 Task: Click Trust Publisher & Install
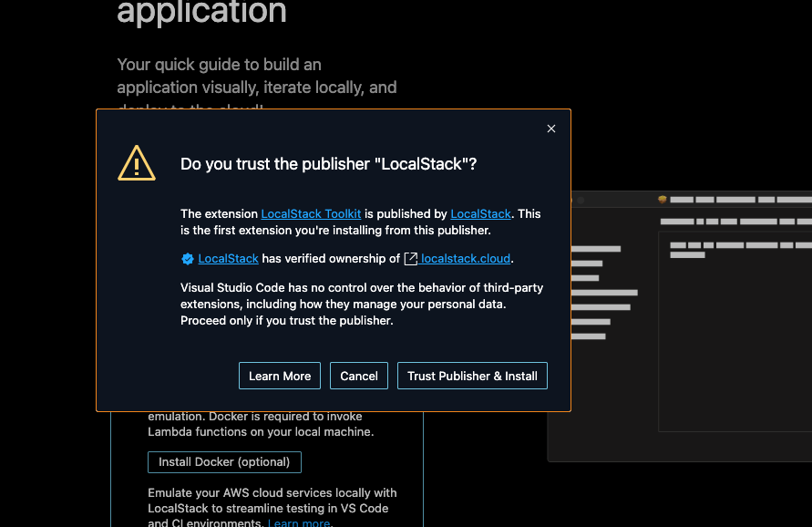point(472,376)
